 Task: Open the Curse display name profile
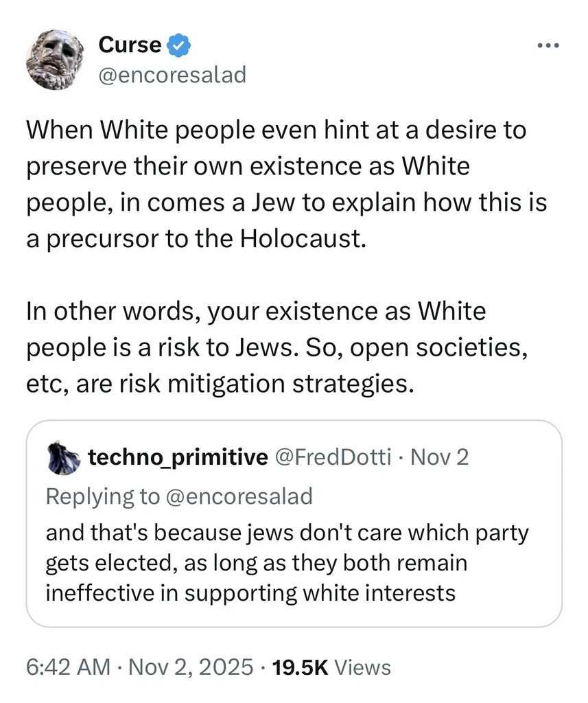click(130, 45)
